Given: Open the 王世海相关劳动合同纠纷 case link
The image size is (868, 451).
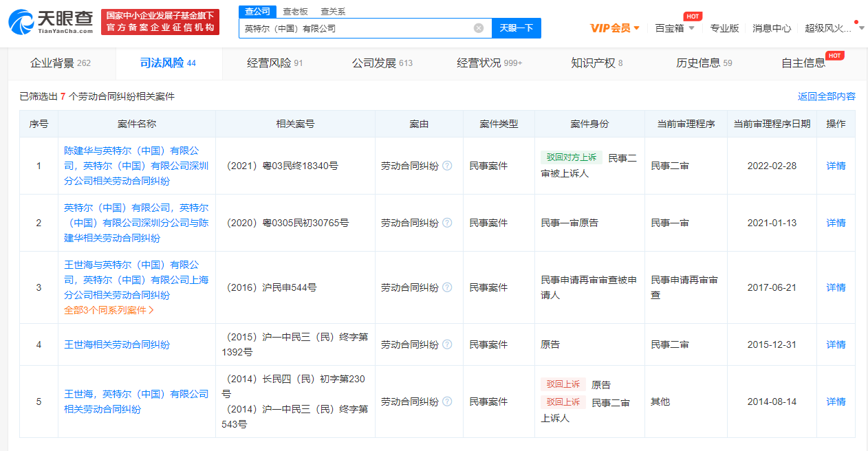Looking at the screenshot, I should coord(117,344).
